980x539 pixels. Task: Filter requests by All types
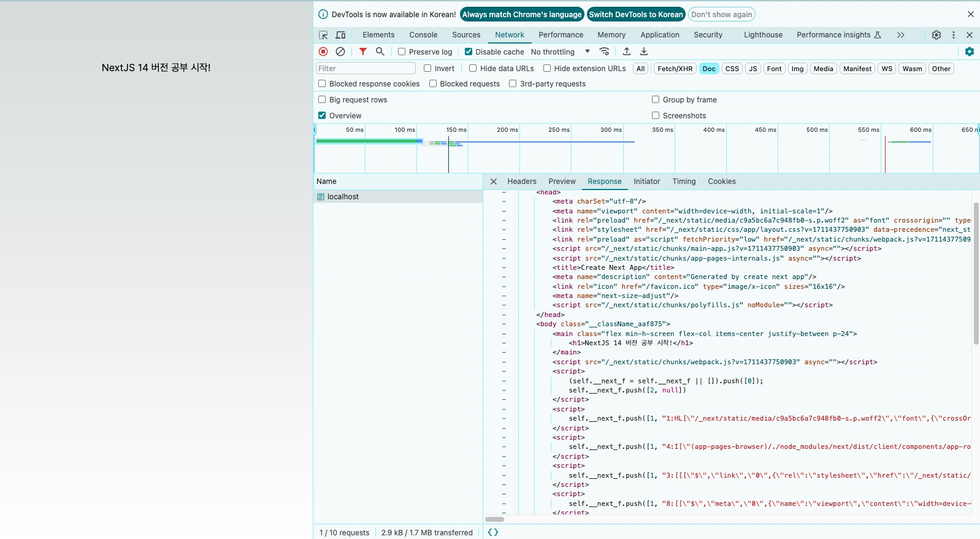641,69
